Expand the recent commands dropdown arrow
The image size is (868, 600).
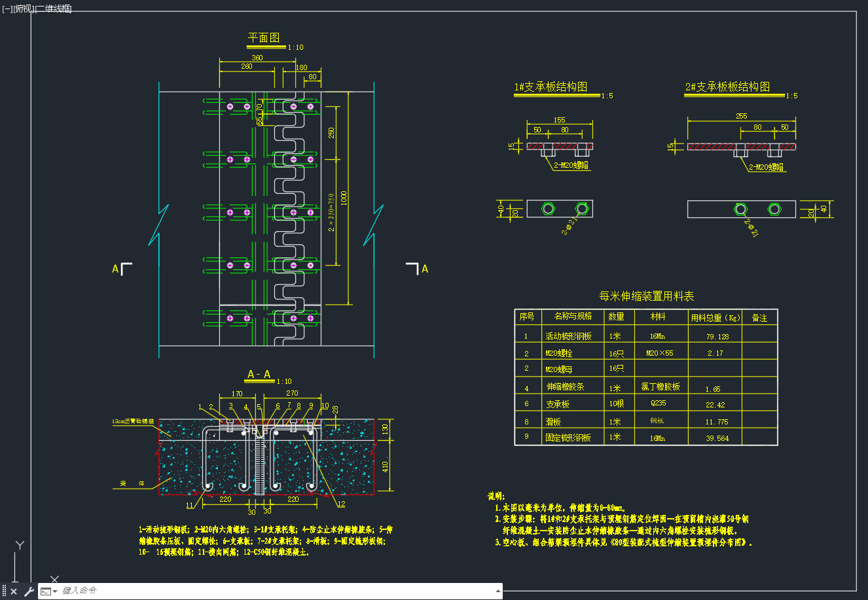click(x=56, y=591)
